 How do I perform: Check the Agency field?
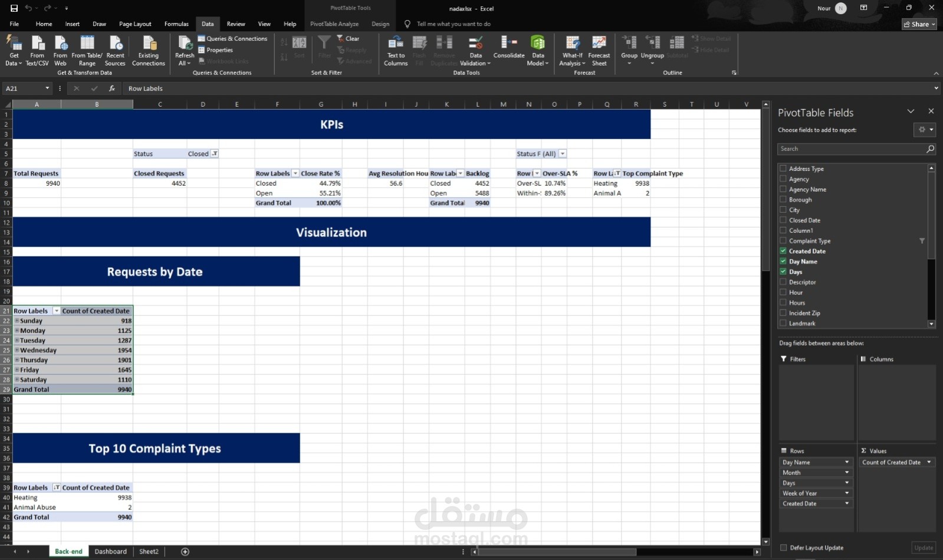point(783,179)
